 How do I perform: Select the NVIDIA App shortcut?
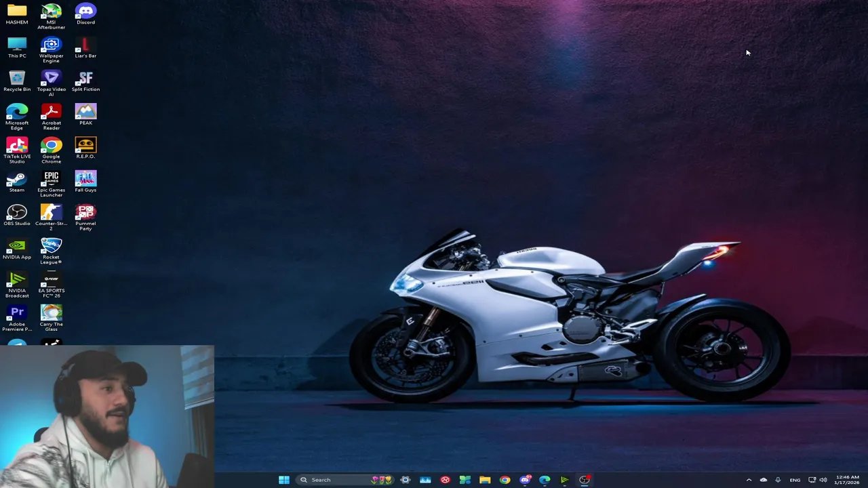click(17, 249)
